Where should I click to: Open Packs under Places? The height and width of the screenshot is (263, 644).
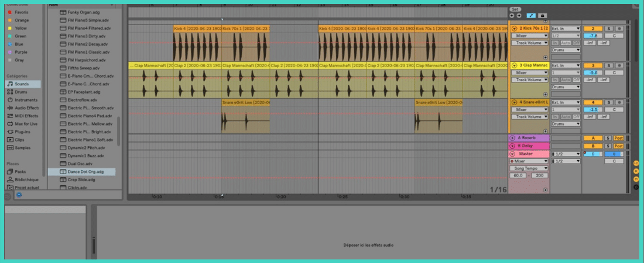[x=20, y=172]
